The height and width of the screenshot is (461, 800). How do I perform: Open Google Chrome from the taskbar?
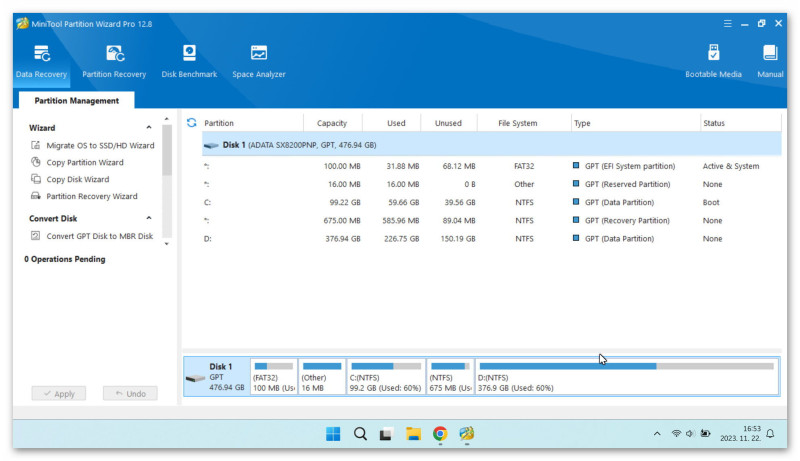click(440, 434)
